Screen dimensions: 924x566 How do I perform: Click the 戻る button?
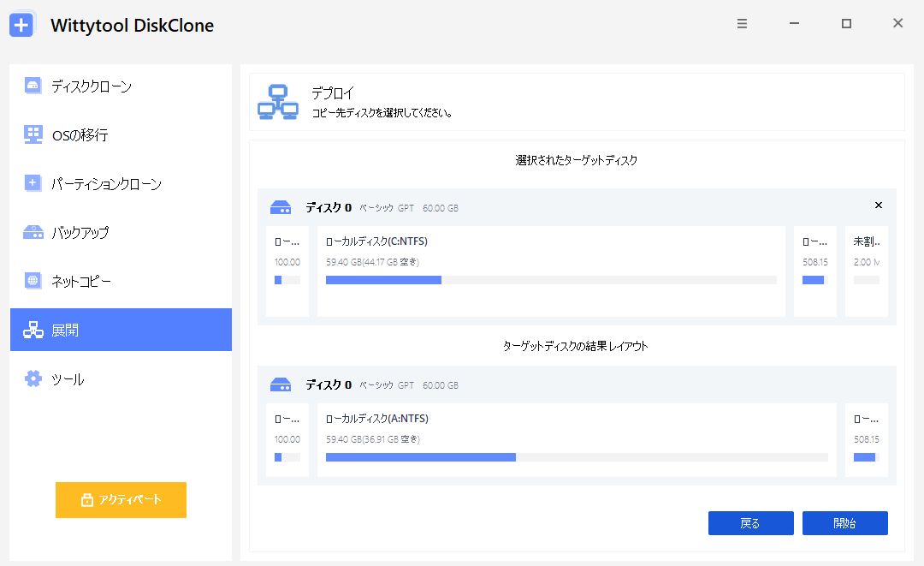point(751,523)
